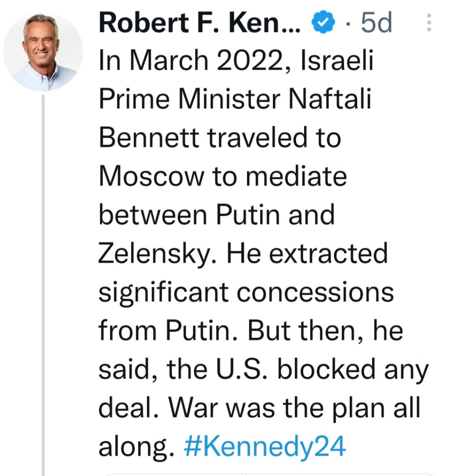459x476 pixels.
Task: Click the "5d" tweet timestamp
Action: (x=376, y=23)
